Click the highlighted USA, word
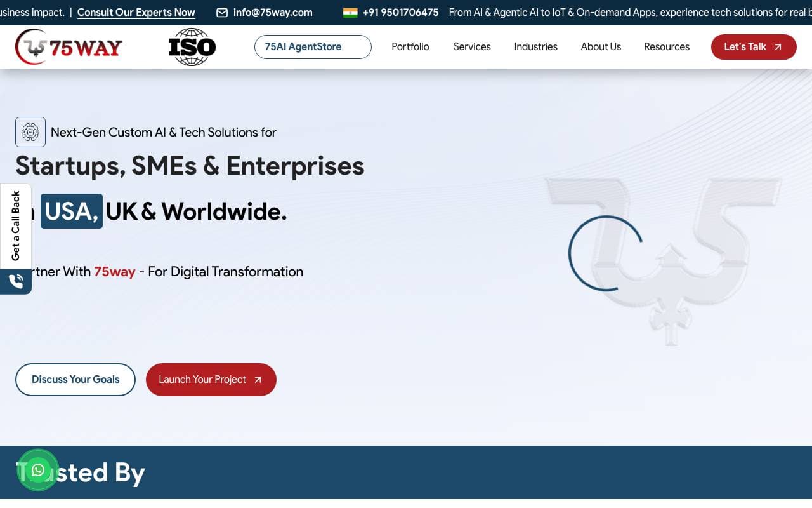 72,211
